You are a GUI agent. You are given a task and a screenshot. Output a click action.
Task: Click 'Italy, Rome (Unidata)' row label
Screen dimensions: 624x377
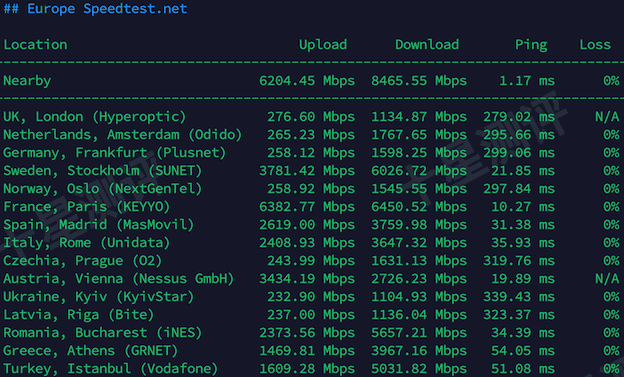click(87, 242)
